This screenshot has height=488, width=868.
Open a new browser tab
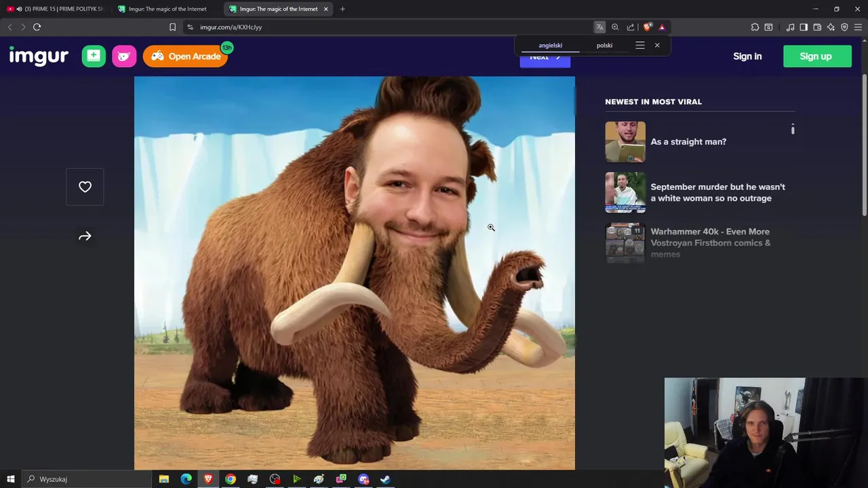point(342,9)
